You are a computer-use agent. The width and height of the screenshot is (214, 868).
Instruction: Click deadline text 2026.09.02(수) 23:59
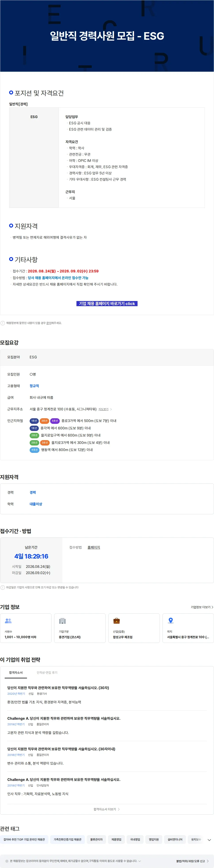79,271
